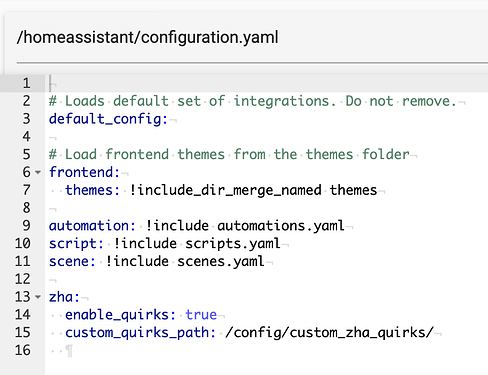Click scenes.yaml include value
Viewport: 488px width, 375px height.
(x=221, y=261)
